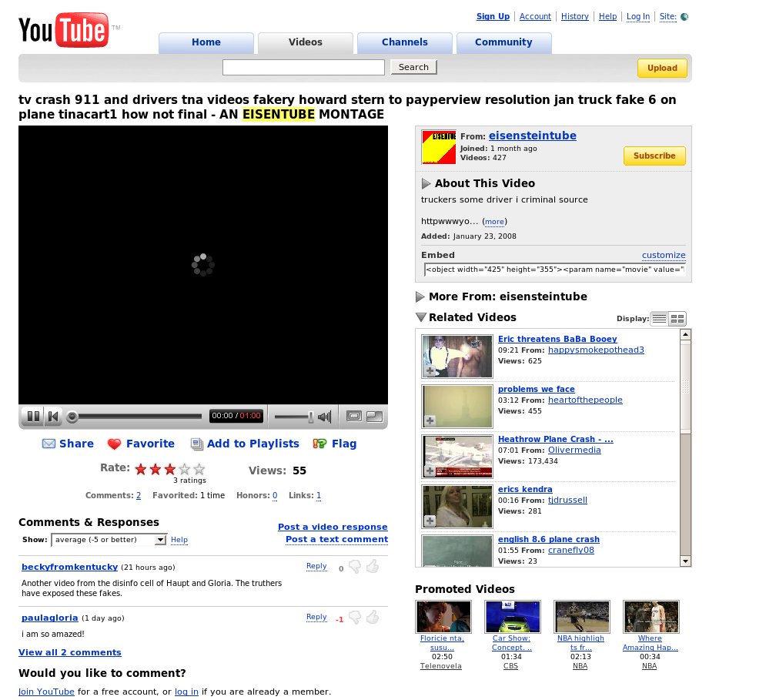Screen dimensions: 776x700
Task: Click the Flag icon
Action: click(x=319, y=444)
